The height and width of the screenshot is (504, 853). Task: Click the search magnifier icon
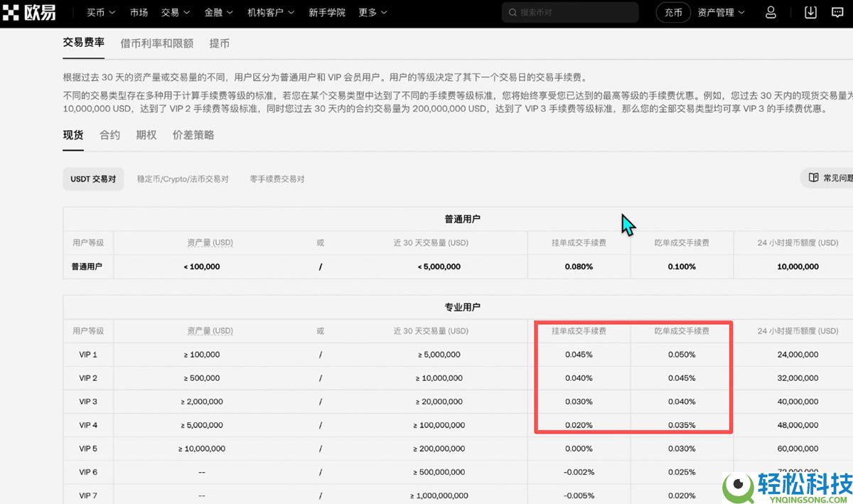512,12
